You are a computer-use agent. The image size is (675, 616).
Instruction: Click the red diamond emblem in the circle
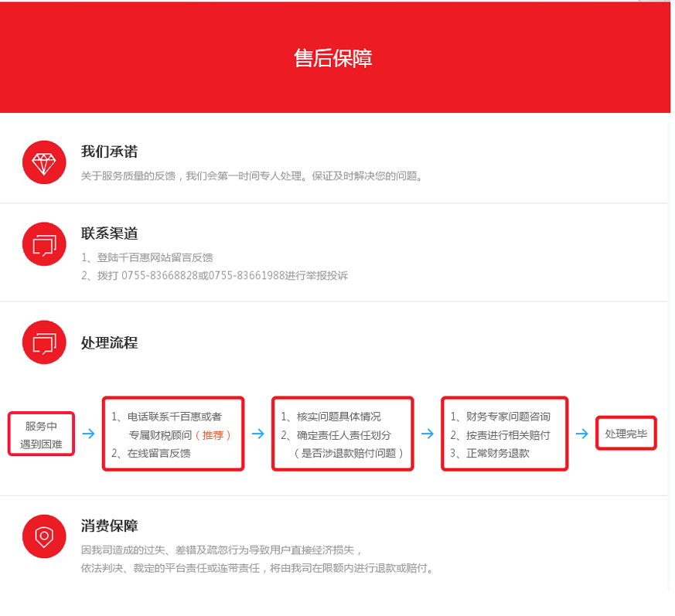[x=43, y=162]
